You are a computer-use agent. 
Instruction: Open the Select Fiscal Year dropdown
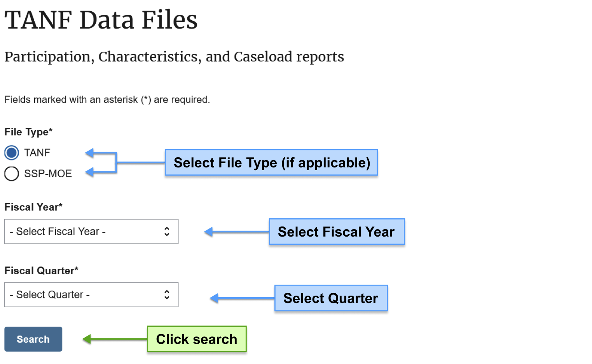click(91, 232)
